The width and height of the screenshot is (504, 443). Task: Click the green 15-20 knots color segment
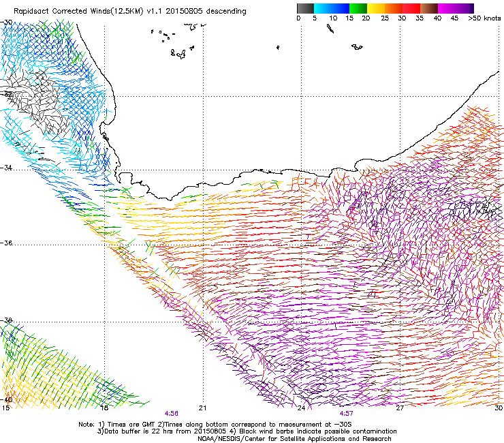[x=358, y=8]
